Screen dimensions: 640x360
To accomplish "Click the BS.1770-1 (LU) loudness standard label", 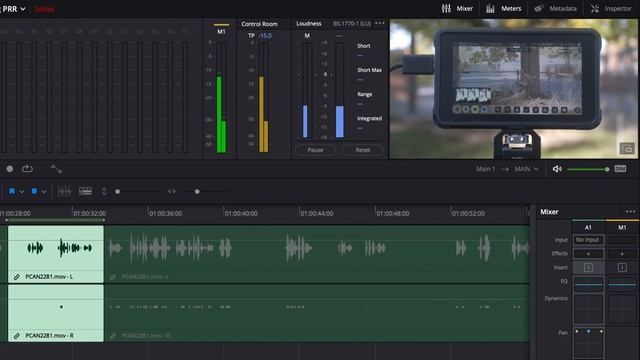I will click(352, 24).
